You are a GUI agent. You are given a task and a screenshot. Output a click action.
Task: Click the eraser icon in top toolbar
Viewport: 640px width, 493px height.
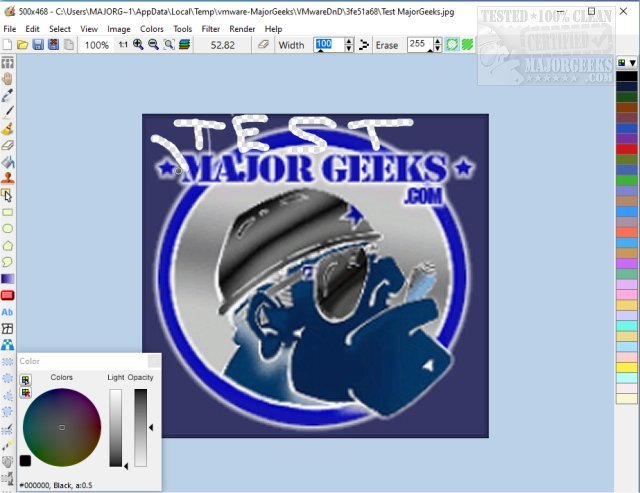click(263, 44)
